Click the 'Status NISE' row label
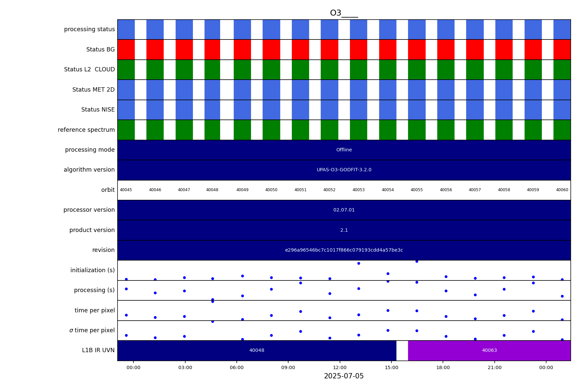 pos(98,110)
